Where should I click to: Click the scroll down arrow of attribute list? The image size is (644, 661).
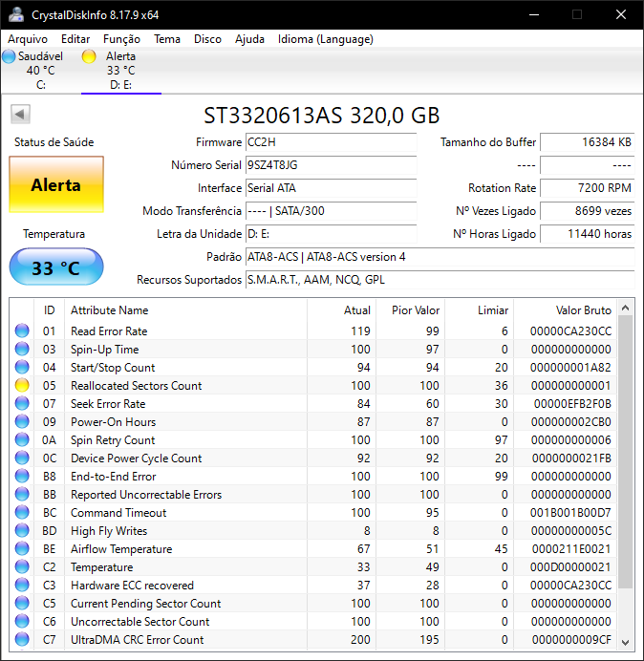(626, 642)
